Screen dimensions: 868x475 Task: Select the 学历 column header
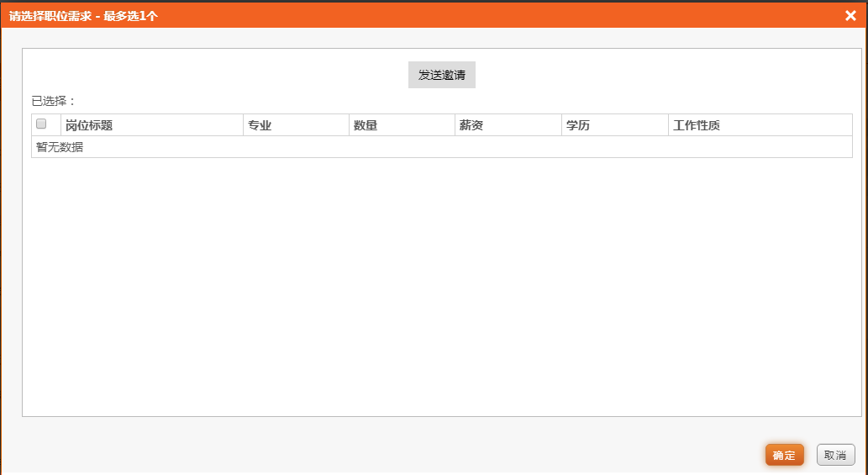(578, 125)
